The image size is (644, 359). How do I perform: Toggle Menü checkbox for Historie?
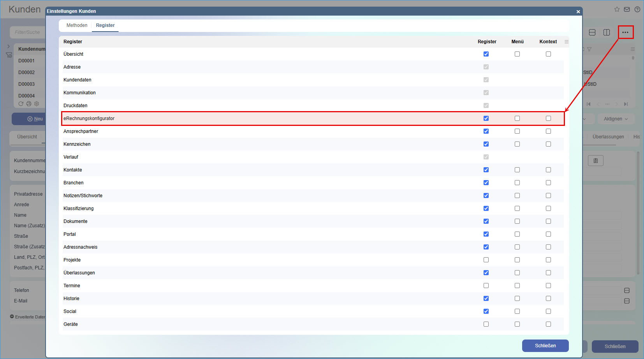pyautogui.click(x=517, y=299)
